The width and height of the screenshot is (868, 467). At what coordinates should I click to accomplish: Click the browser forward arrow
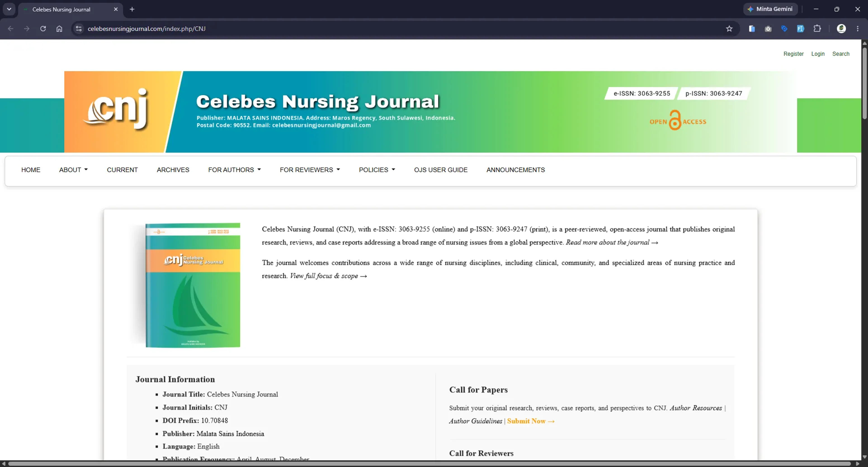tap(27, 29)
